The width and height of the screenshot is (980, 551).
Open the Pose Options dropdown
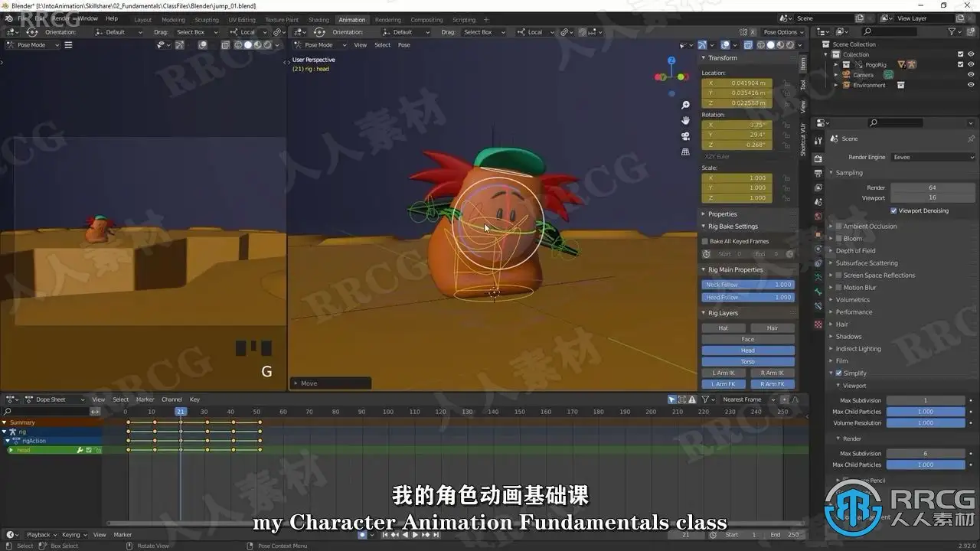coord(783,32)
